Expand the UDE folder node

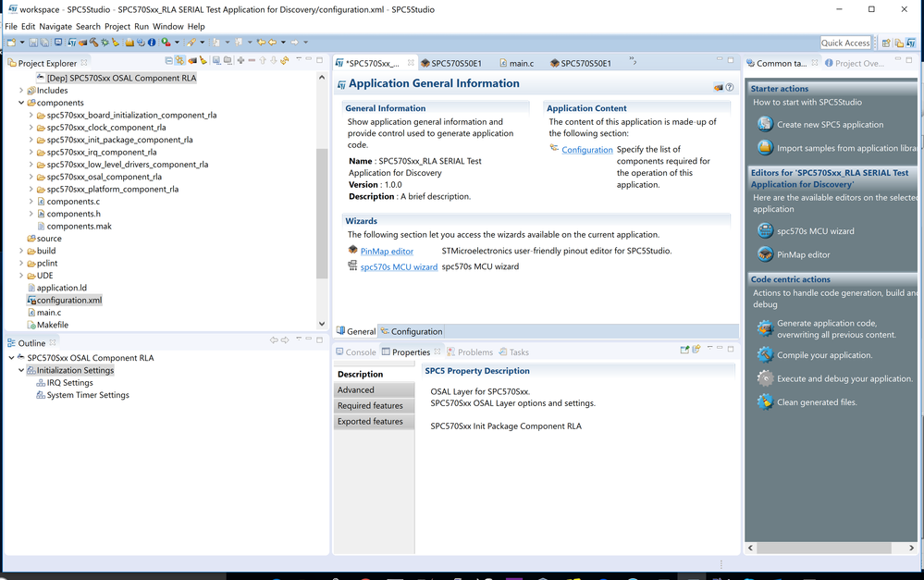[x=22, y=276]
